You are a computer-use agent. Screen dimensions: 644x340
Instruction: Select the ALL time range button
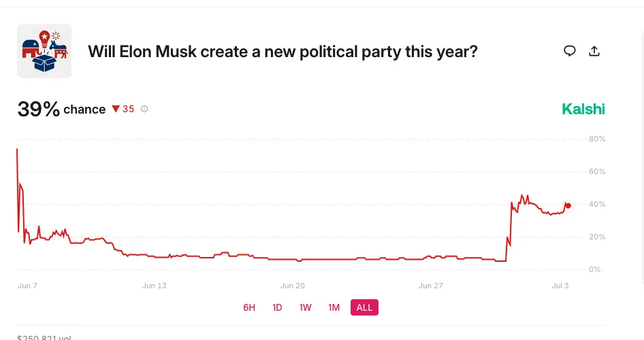coord(364,307)
